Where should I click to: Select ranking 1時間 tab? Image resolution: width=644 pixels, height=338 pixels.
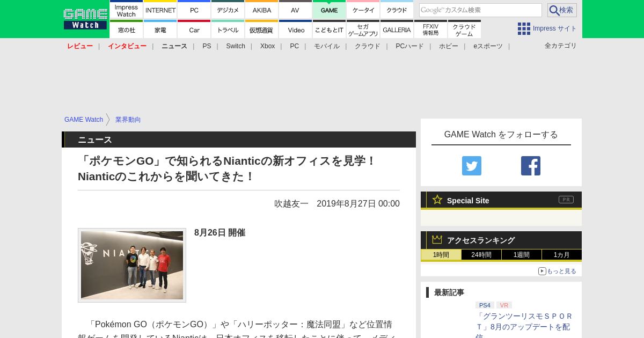pos(441,255)
